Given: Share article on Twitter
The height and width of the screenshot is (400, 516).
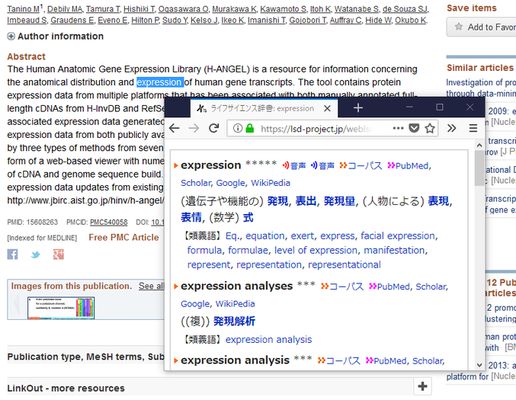Looking at the screenshot, I should pyautogui.click(x=35, y=255).
